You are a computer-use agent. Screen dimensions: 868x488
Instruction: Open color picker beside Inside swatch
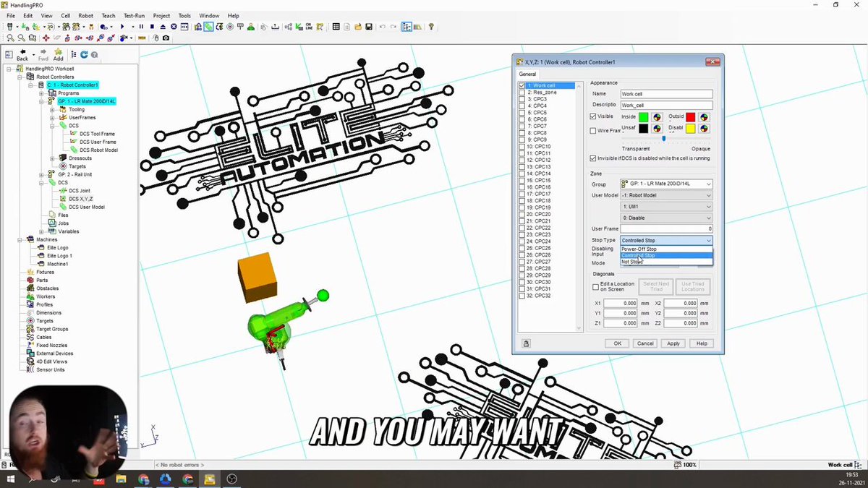tap(657, 117)
